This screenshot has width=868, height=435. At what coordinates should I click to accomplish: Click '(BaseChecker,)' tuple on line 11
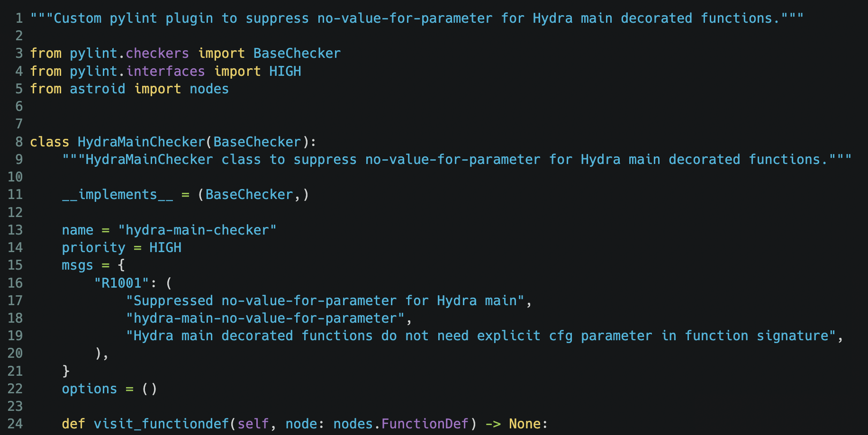(x=253, y=194)
